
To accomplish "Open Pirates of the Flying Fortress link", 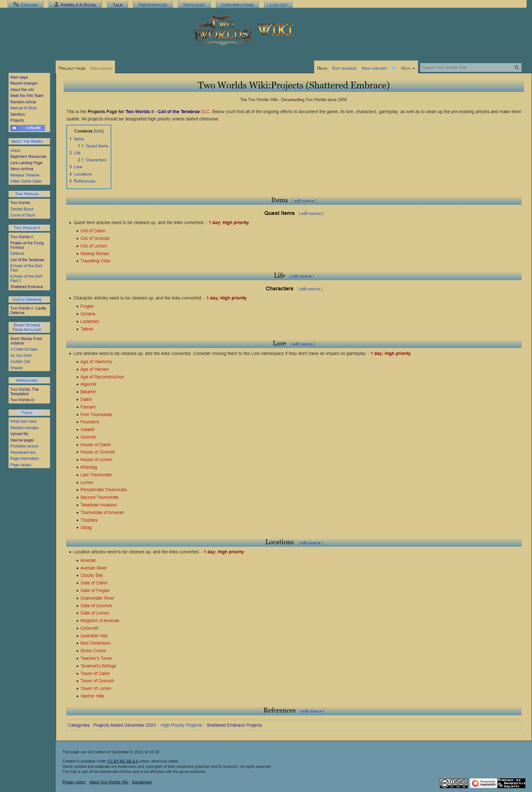I will 27,245.
